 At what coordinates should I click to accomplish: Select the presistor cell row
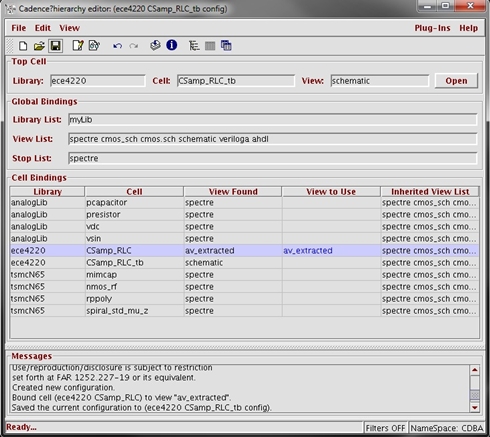244,215
